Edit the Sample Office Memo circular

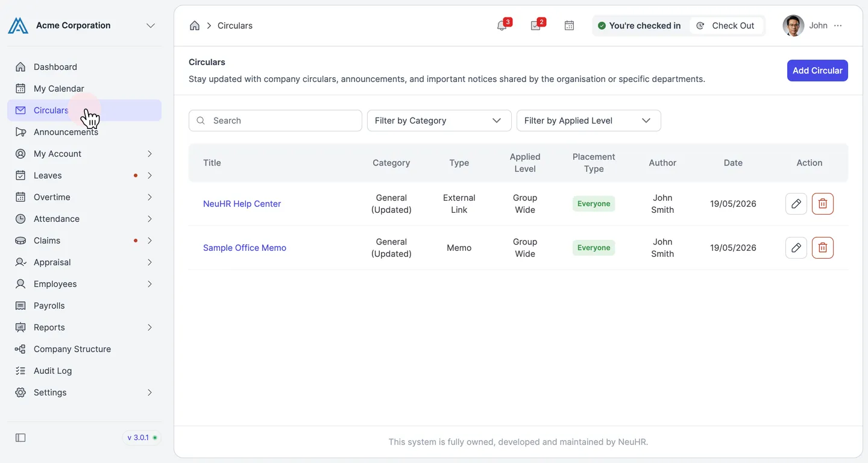coord(796,248)
